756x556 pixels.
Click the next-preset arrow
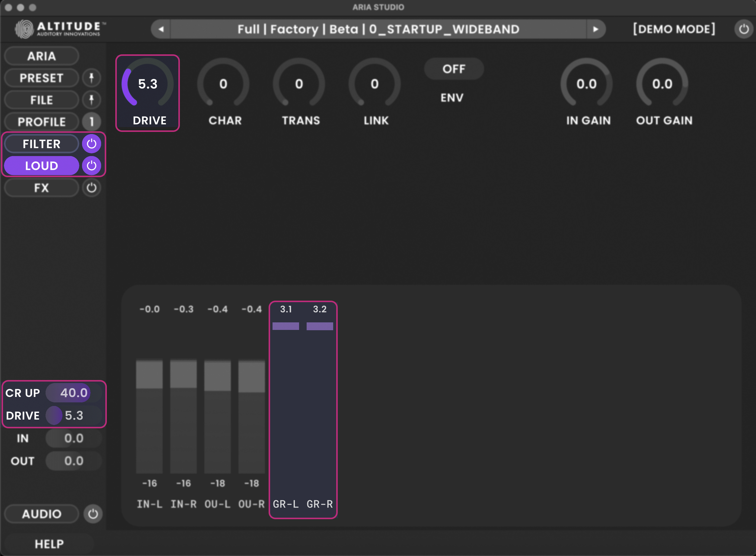[x=596, y=29]
